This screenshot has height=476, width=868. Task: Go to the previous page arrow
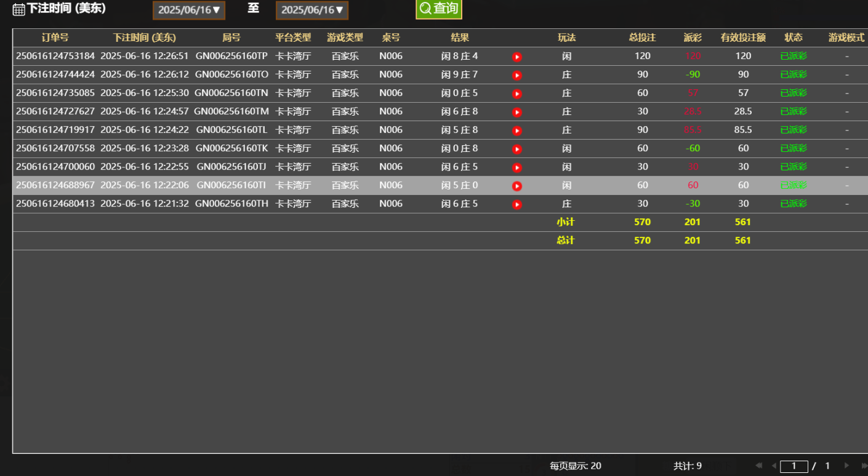774,466
